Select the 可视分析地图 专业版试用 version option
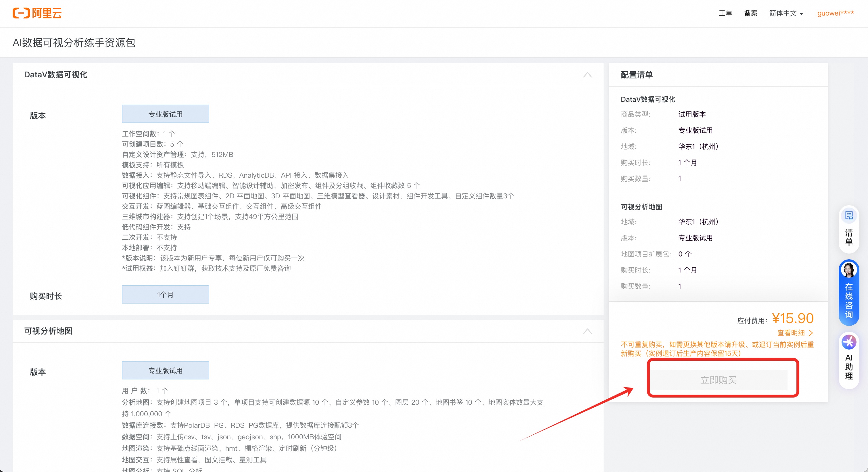The height and width of the screenshot is (472, 868). point(165,370)
